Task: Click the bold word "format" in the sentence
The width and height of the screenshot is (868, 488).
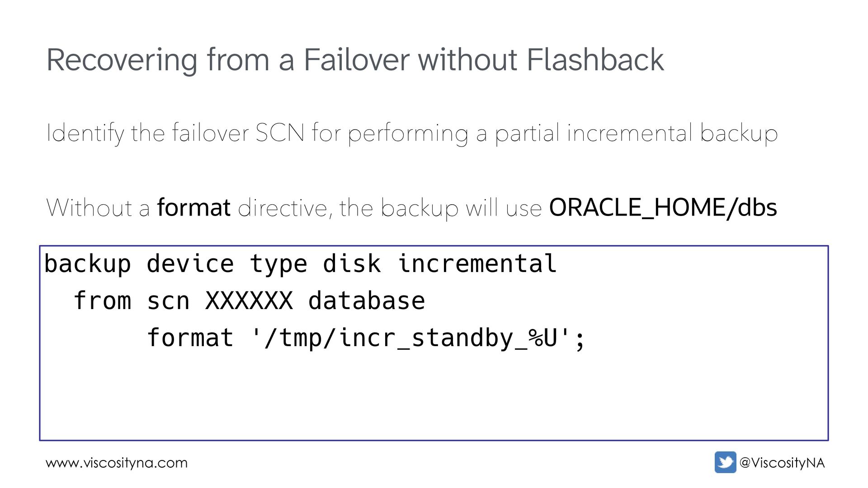Action: 193,208
